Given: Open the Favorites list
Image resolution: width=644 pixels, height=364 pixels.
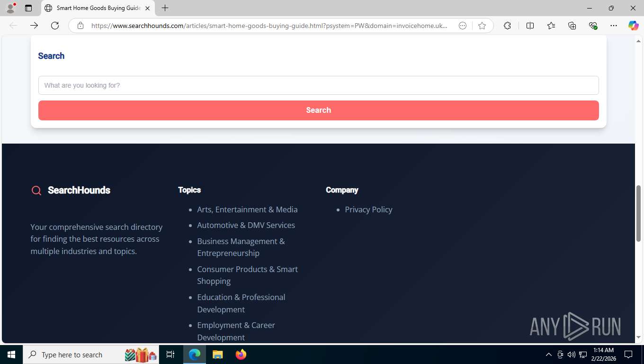Looking at the screenshot, I should coord(551,26).
